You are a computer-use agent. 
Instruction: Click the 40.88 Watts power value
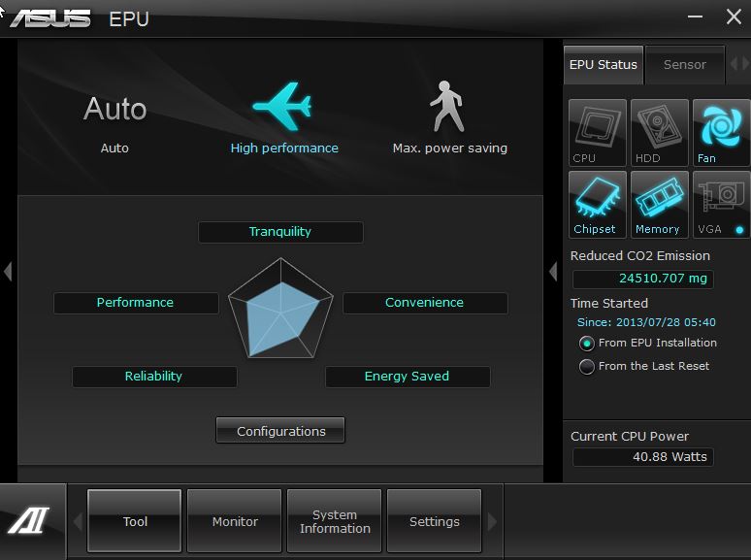coord(642,457)
